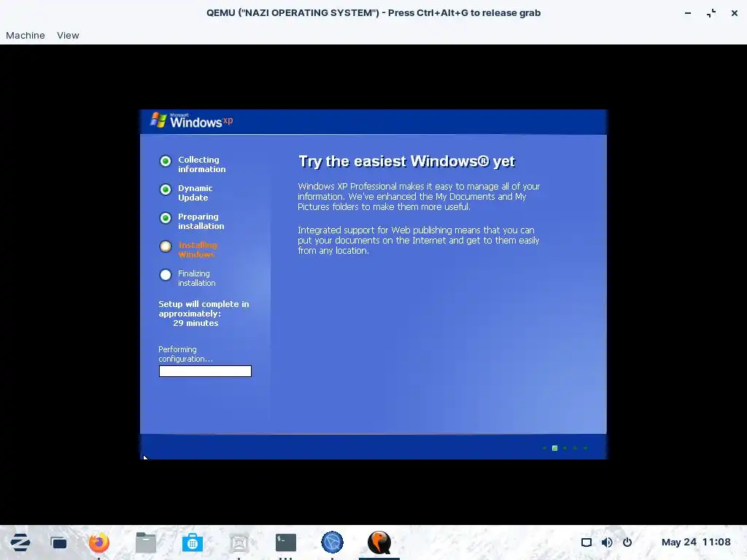This screenshot has height=560, width=747.
Task: Click the Dynamic Update step indicator
Action: pyautogui.click(x=166, y=190)
